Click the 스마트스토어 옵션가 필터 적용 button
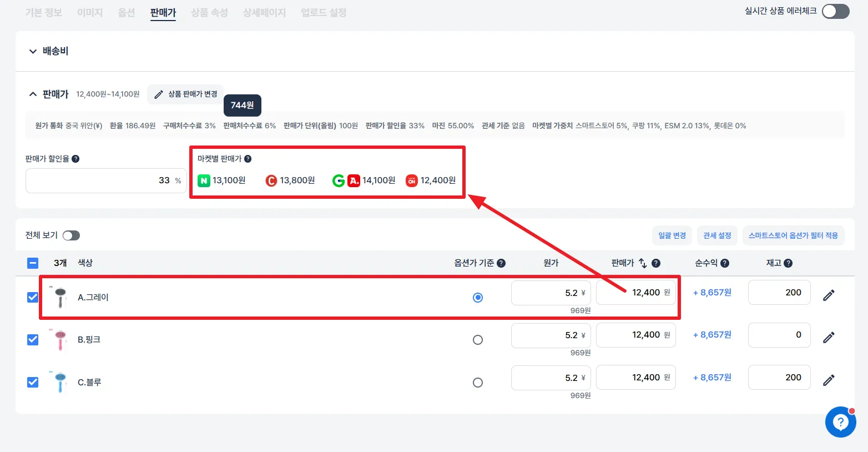868x452 pixels. pos(794,235)
